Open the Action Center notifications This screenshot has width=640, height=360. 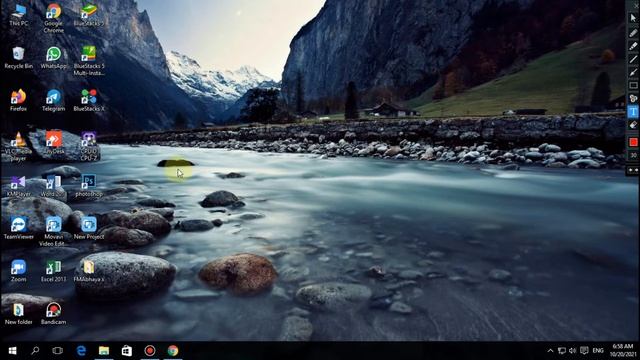[584, 351]
